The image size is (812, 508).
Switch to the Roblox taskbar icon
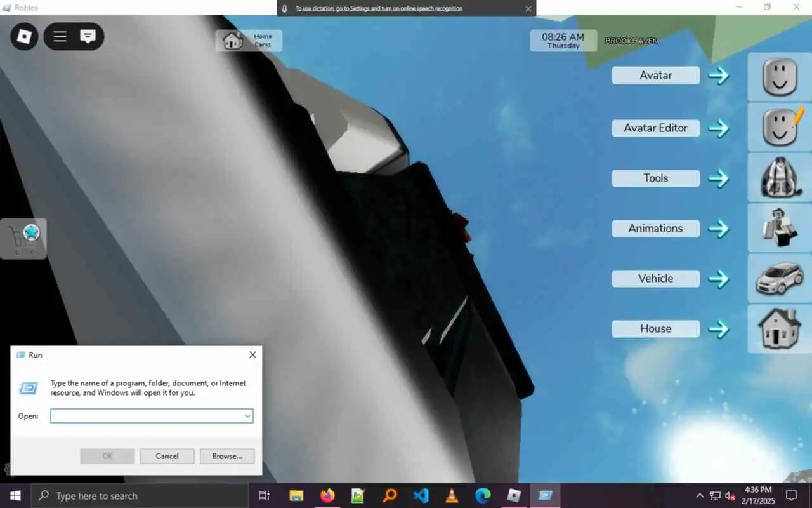tap(514, 496)
